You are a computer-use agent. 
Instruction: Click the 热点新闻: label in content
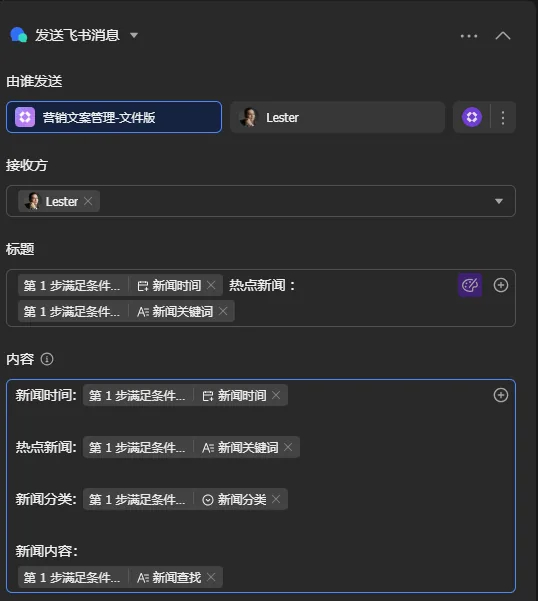(x=46, y=447)
